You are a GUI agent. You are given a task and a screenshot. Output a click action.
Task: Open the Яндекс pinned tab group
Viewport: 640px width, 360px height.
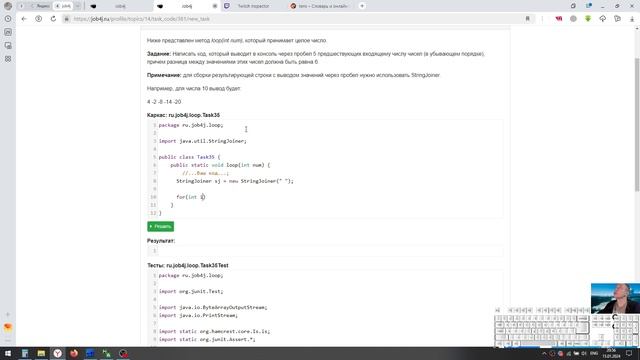point(40,6)
